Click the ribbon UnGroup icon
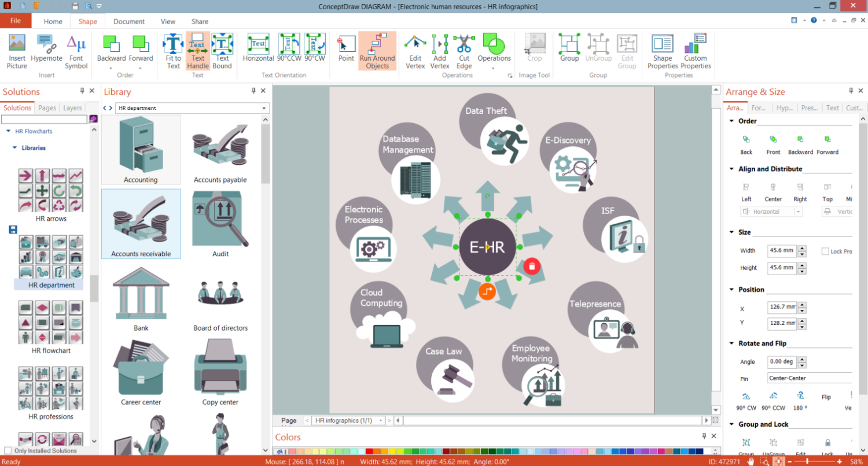 [598, 48]
